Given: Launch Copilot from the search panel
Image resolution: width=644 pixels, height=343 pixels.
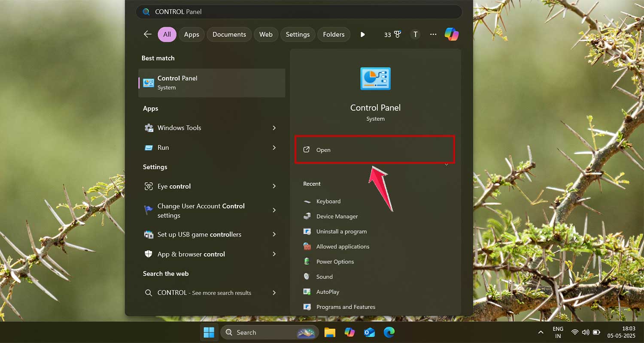Looking at the screenshot, I should tap(451, 34).
